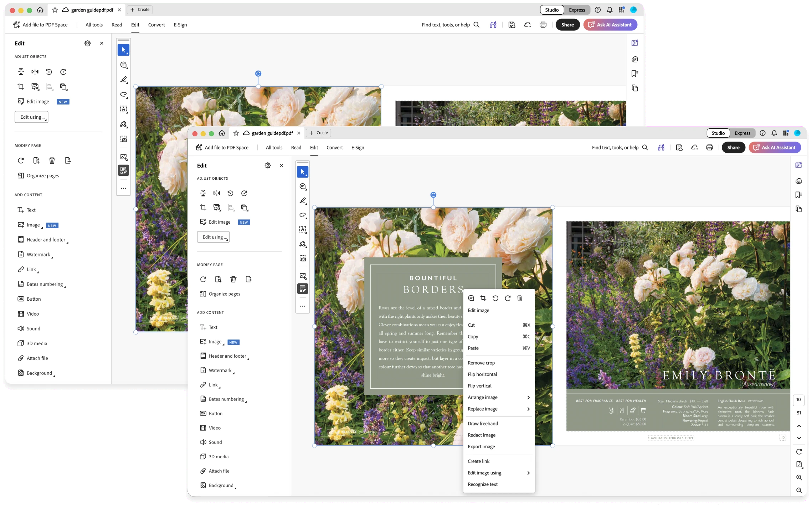
Task: Select the highlighter pen tool in front toolbar
Action: [x=303, y=201]
